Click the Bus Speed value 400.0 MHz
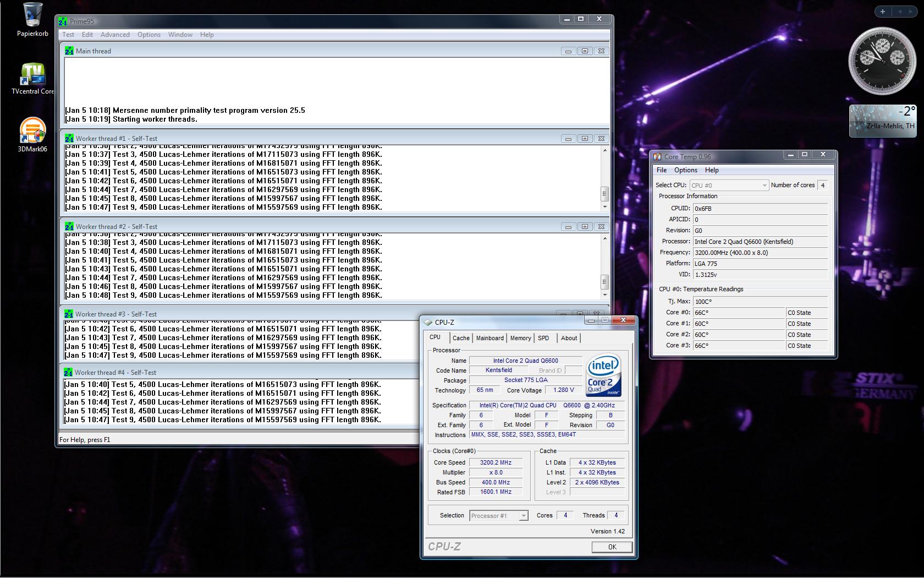The image size is (924, 578). [x=496, y=483]
